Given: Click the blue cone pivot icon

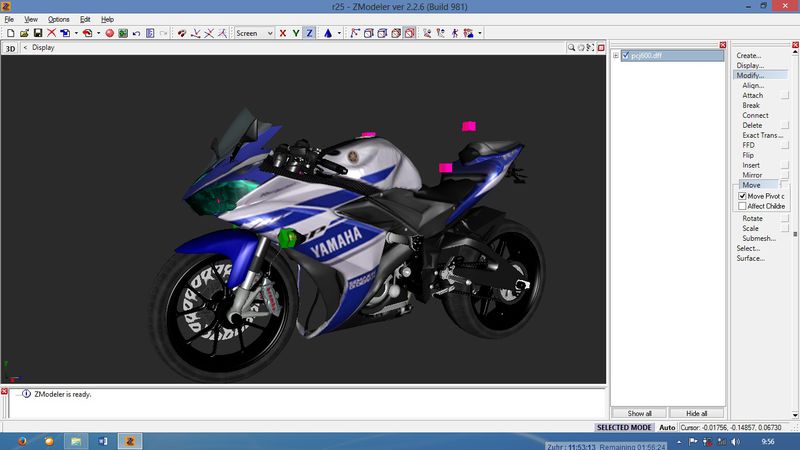Looking at the screenshot, I should [328, 33].
